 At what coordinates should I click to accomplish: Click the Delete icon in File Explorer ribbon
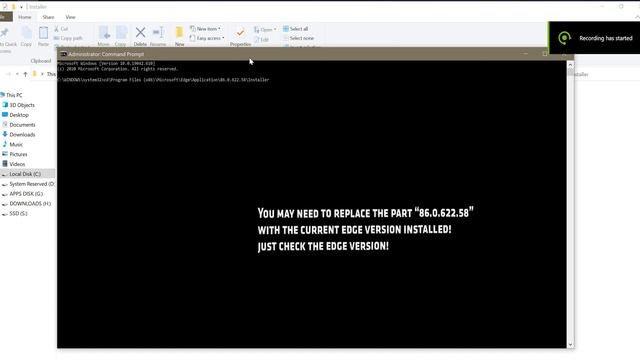(140, 32)
